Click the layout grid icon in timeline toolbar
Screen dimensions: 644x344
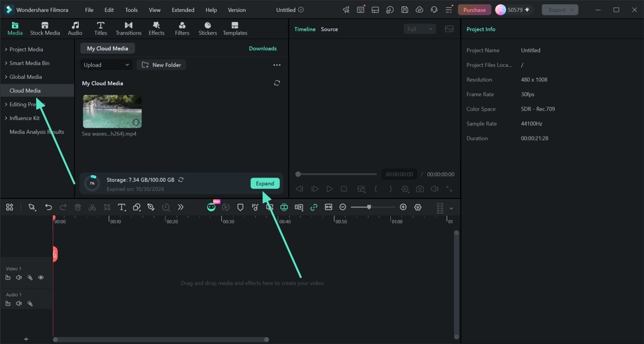click(x=9, y=207)
